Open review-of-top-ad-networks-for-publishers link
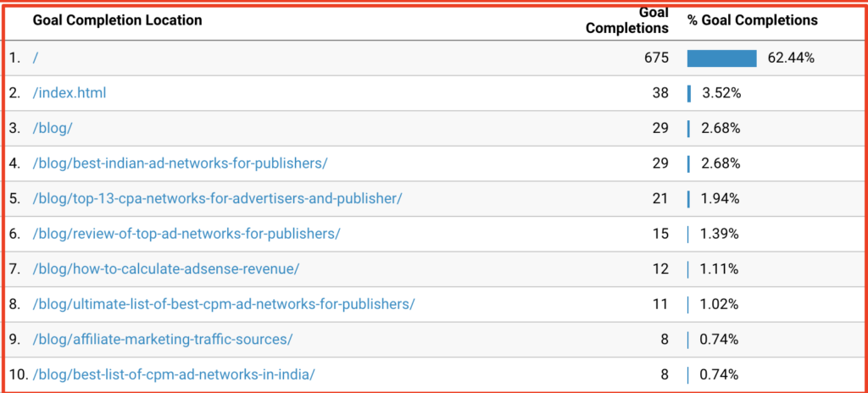This screenshot has width=868, height=393. [186, 234]
